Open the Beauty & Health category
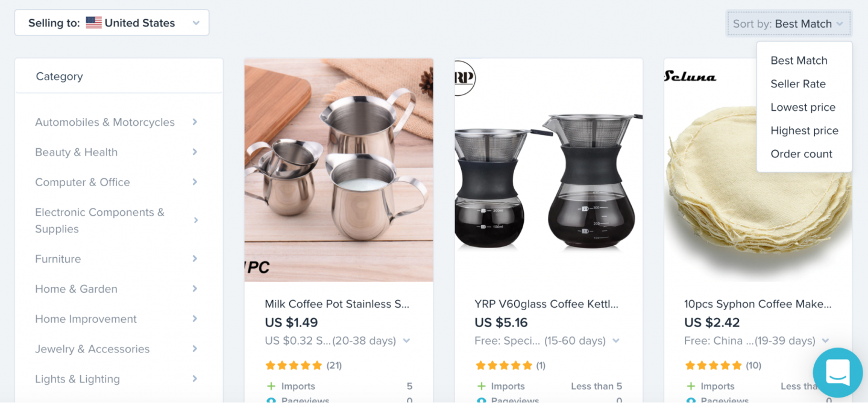 pos(77,152)
